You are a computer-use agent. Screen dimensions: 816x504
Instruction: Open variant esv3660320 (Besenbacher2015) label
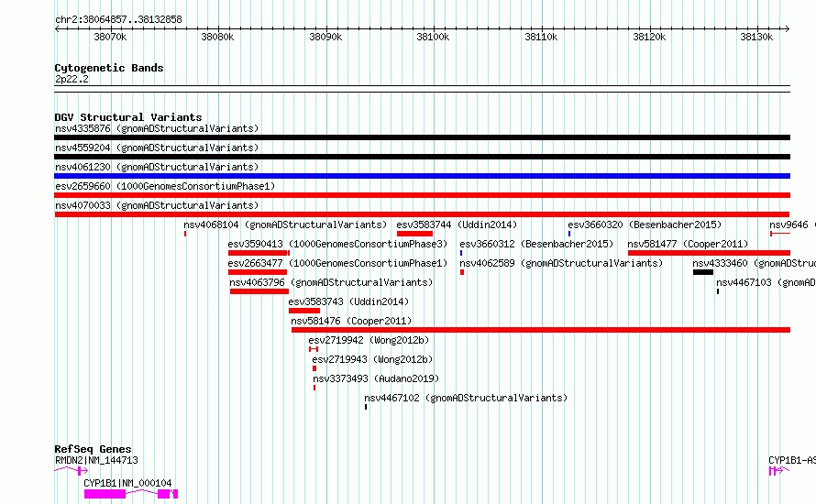pyautogui.click(x=645, y=225)
